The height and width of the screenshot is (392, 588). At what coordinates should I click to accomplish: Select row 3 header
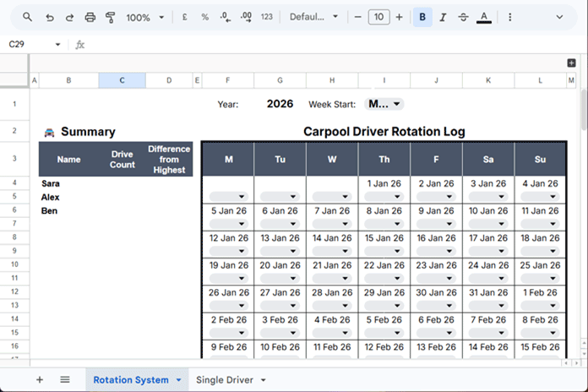[14, 158]
